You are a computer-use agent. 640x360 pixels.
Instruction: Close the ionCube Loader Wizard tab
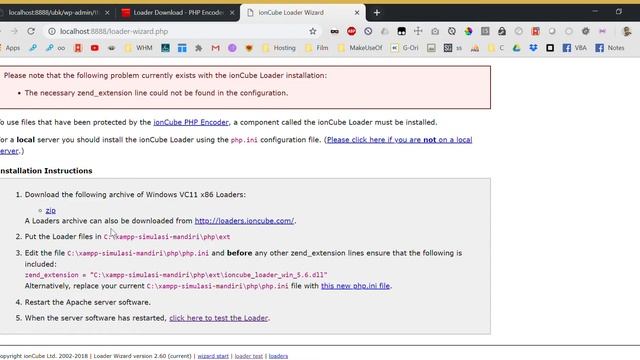(x=357, y=13)
